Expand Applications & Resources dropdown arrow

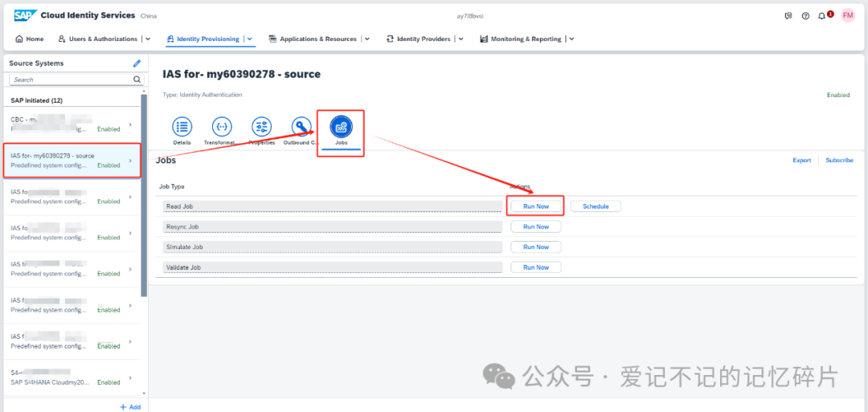point(367,39)
